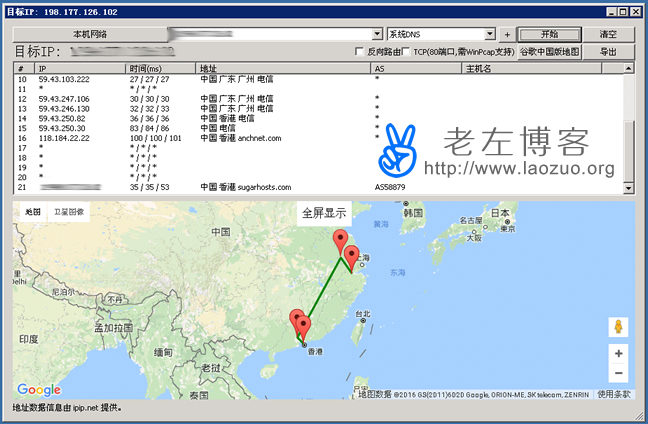
Task: Click the 清空 (Clear) button
Action: (x=608, y=34)
